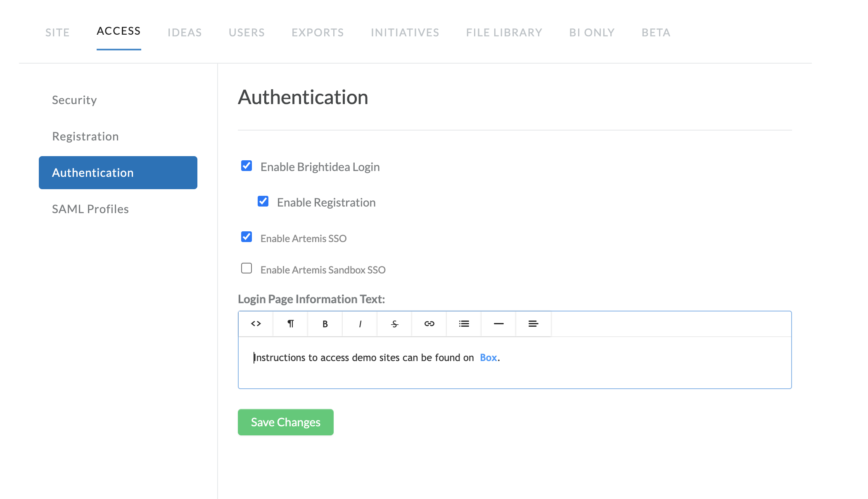Viewport: 868px width, 499px height.
Task: Click the Enable Artemis Sandbox SSO label
Action: click(323, 270)
